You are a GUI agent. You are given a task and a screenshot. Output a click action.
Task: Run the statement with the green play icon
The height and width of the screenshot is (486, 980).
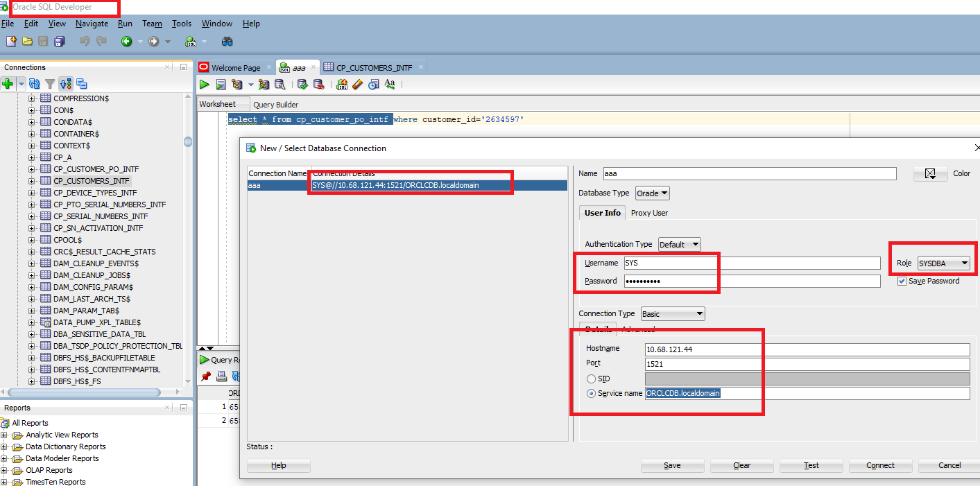coord(205,85)
